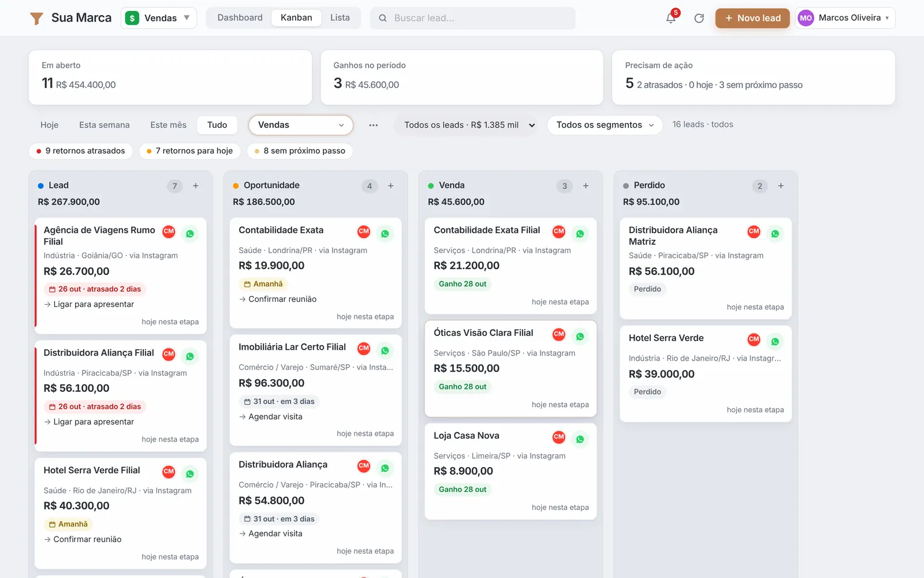Switch to the Kanban view

click(296, 18)
